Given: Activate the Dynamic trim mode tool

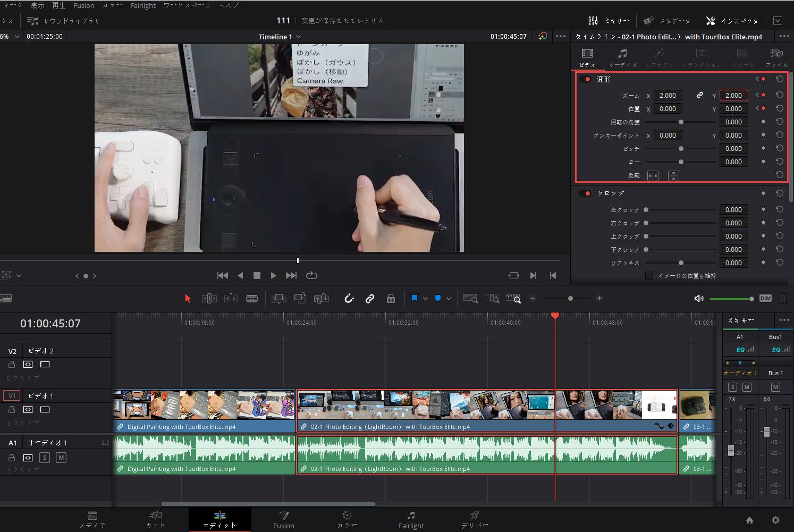Looking at the screenshot, I should (231, 299).
